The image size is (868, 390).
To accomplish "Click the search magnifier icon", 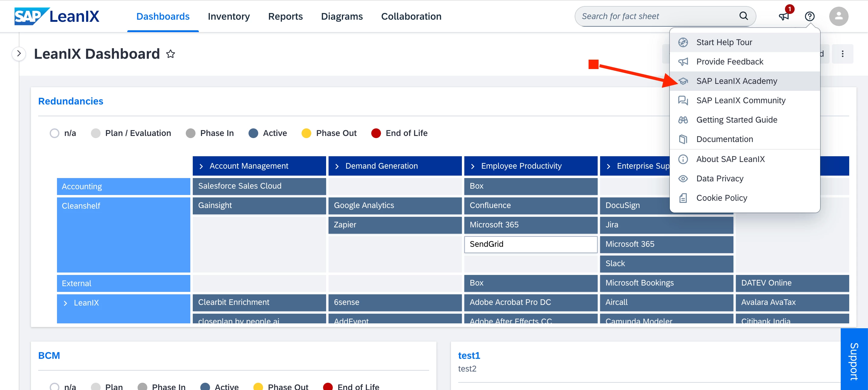I will pyautogui.click(x=743, y=16).
